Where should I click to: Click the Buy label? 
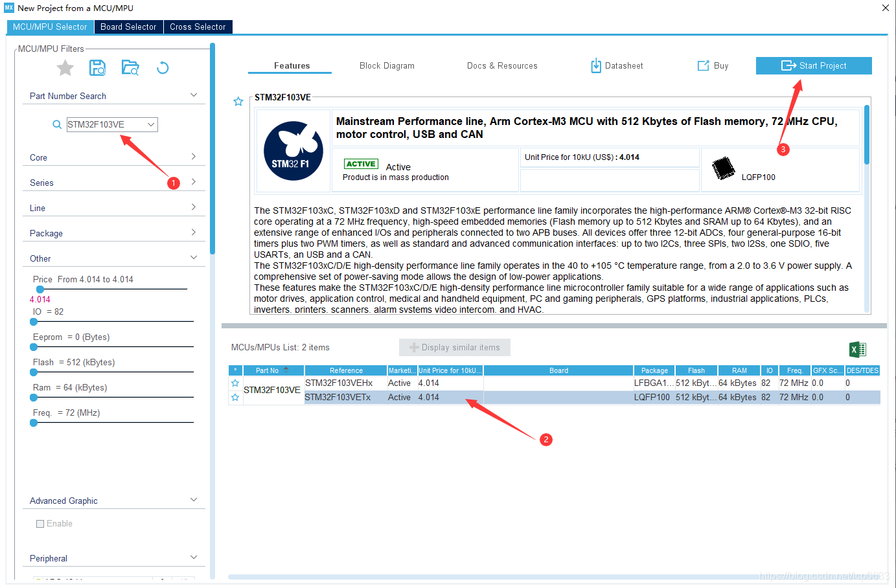[x=721, y=65]
